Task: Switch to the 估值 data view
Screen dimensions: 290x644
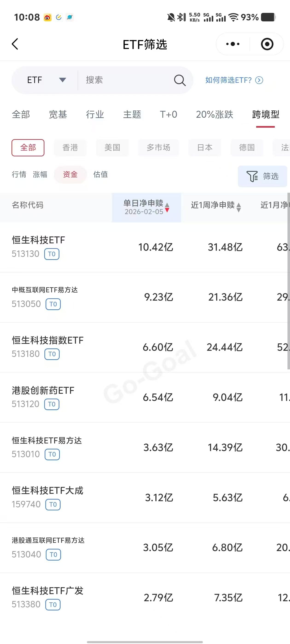Action: [100, 174]
